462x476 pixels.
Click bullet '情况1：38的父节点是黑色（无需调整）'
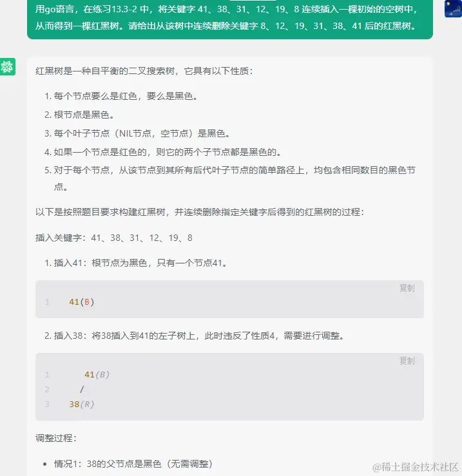point(133,464)
